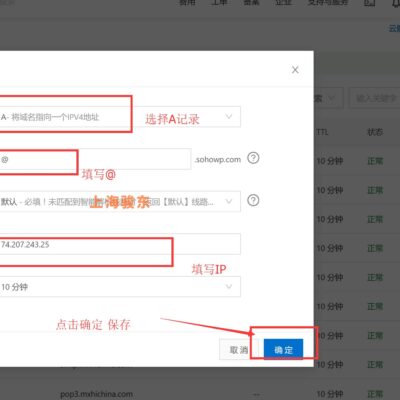The height and width of the screenshot is (400, 400).
Task: Click the TTL column header in background table
Action: [x=322, y=132]
